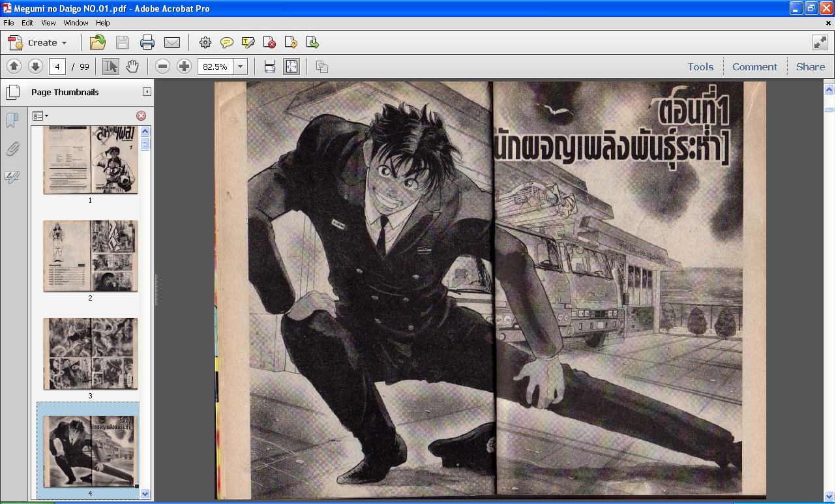The height and width of the screenshot is (504, 836).
Task: Click the thumbnails scrollbar handle
Action: (x=145, y=143)
